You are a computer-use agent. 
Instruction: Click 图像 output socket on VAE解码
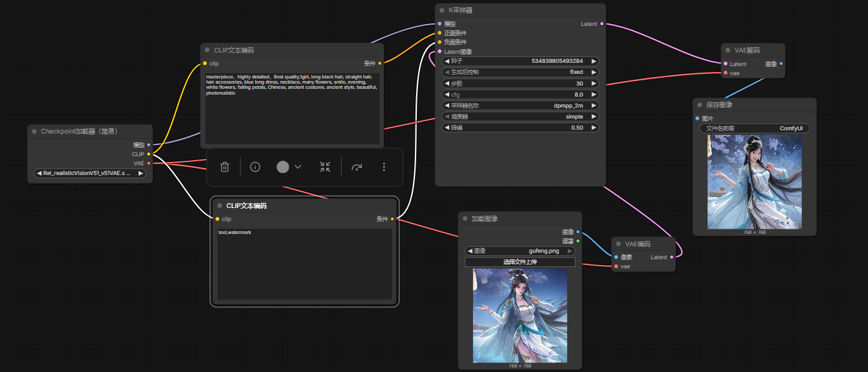(781, 64)
